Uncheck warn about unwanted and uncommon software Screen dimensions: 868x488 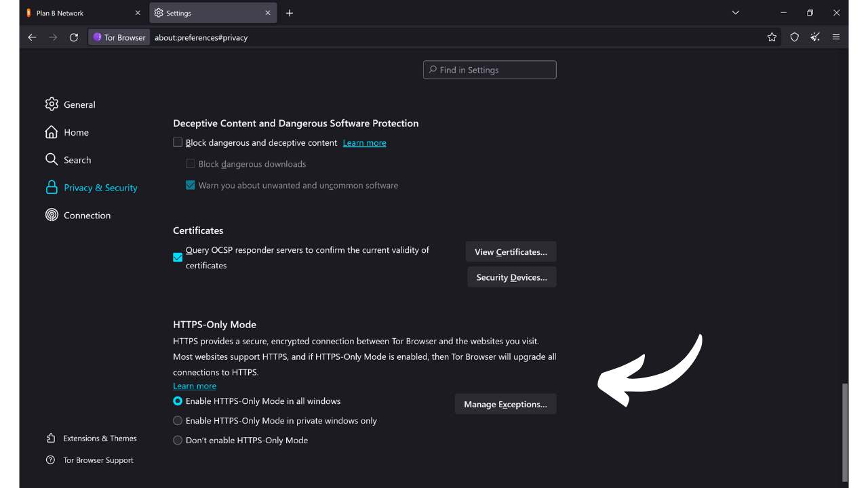pos(191,184)
